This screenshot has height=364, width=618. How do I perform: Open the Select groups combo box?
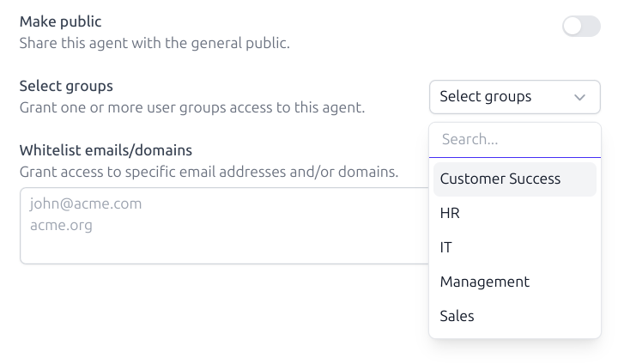514,97
